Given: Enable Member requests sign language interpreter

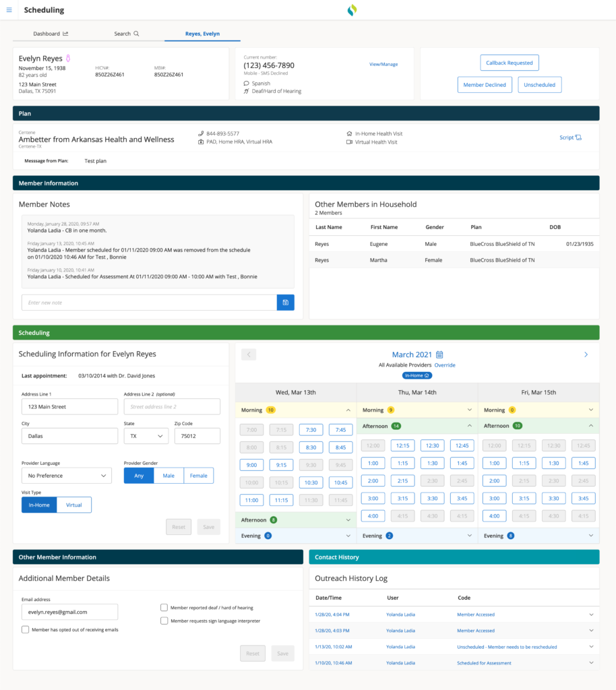Looking at the screenshot, I should point(164,621).
